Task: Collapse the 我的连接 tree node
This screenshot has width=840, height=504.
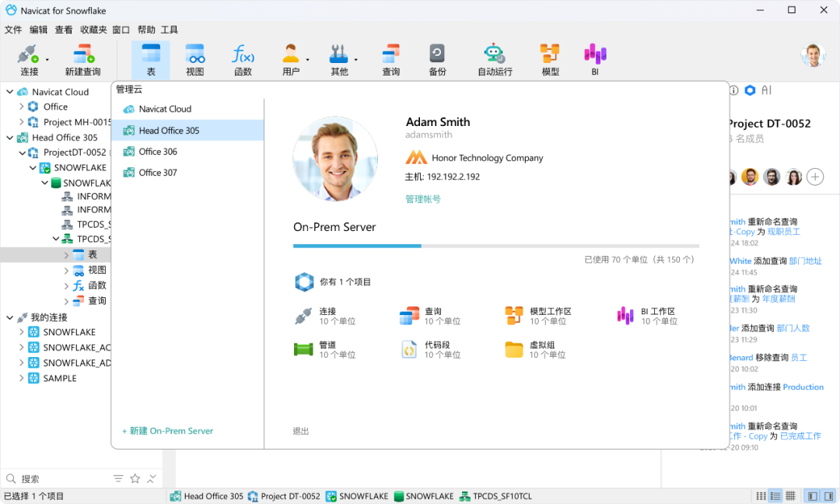Action: pos(9,317)
